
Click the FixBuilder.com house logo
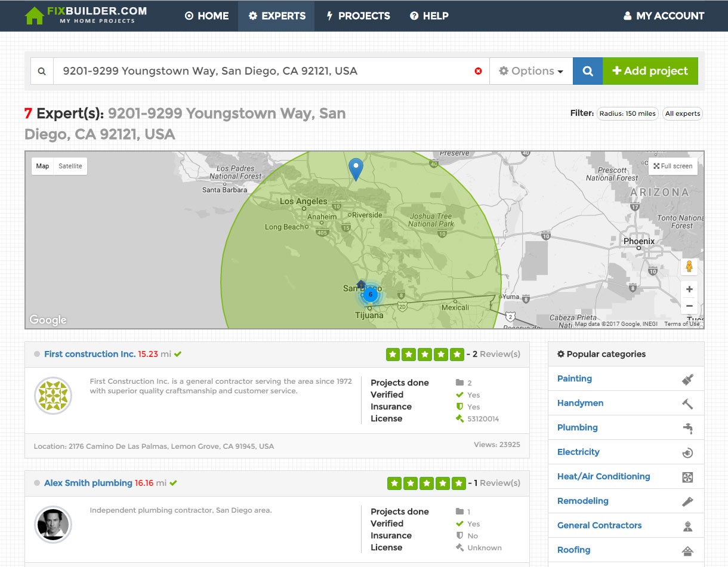(85, 16)
